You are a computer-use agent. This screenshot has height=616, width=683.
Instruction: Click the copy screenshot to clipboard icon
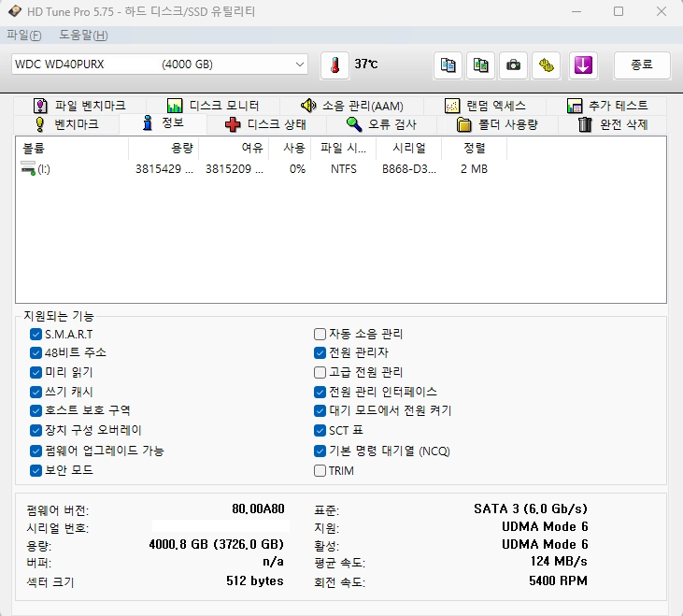480,65
